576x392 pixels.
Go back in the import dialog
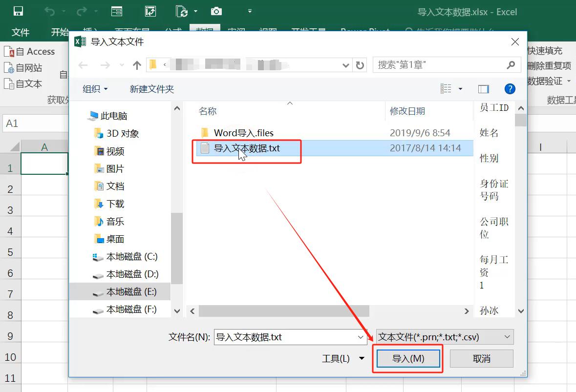[83, 65]
